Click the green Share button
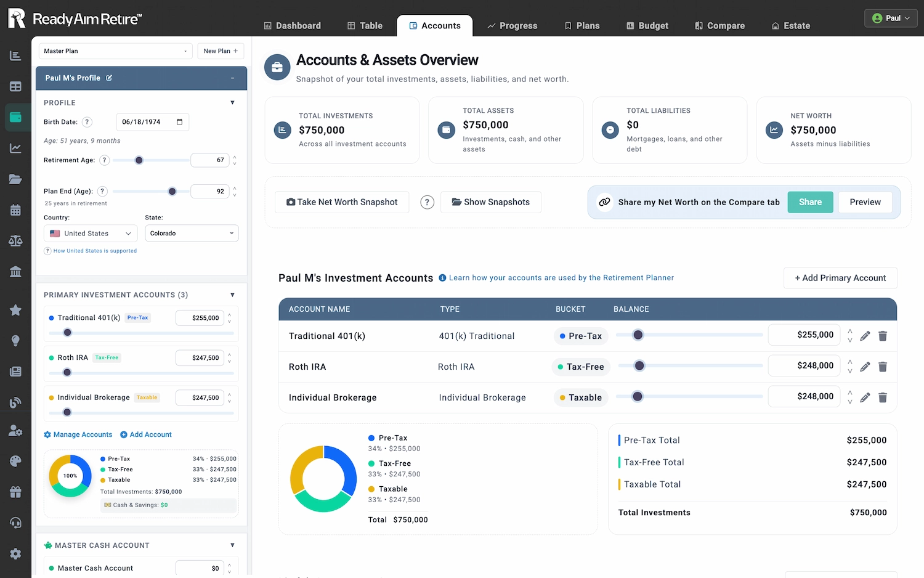924x578 pixels. 810,202
